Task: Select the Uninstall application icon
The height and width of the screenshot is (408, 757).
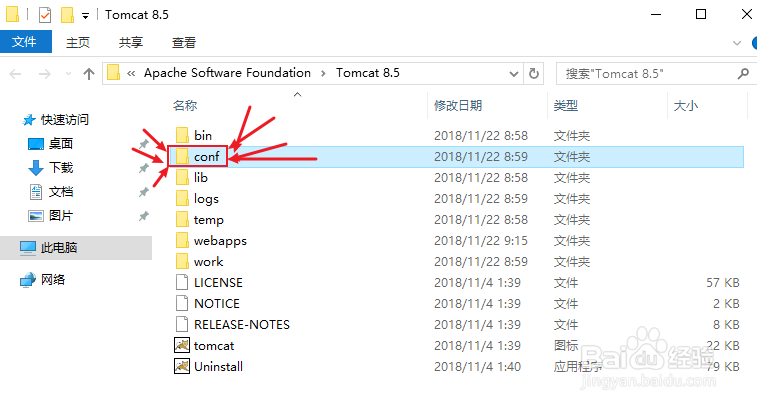Action: (x=182, y=366)
